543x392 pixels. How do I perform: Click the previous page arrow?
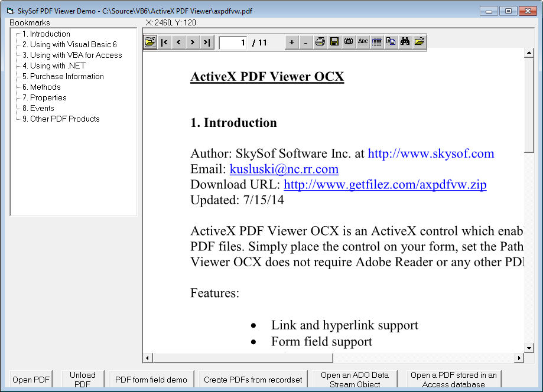tap(178, 42)
